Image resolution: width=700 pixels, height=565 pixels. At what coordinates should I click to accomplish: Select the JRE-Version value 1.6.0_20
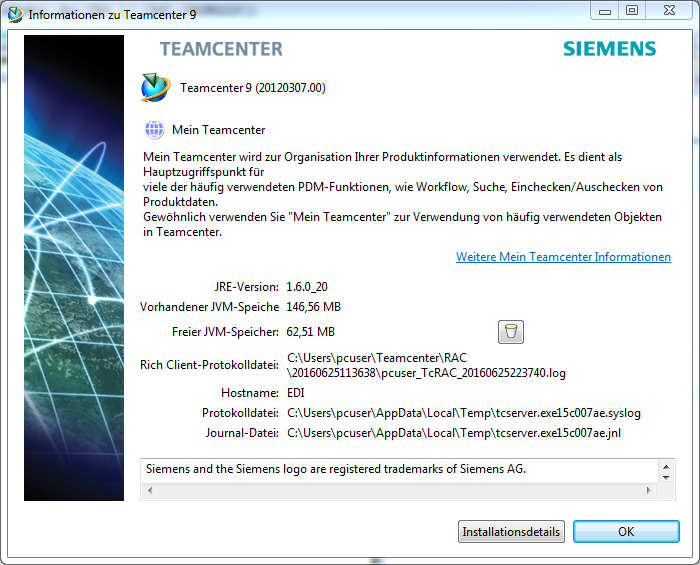coord(307,287)
